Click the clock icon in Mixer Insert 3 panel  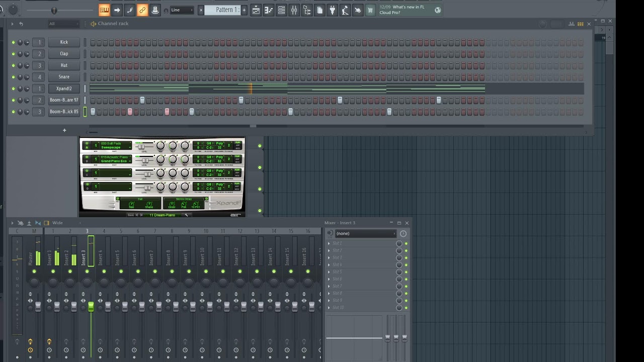point(403,233)
